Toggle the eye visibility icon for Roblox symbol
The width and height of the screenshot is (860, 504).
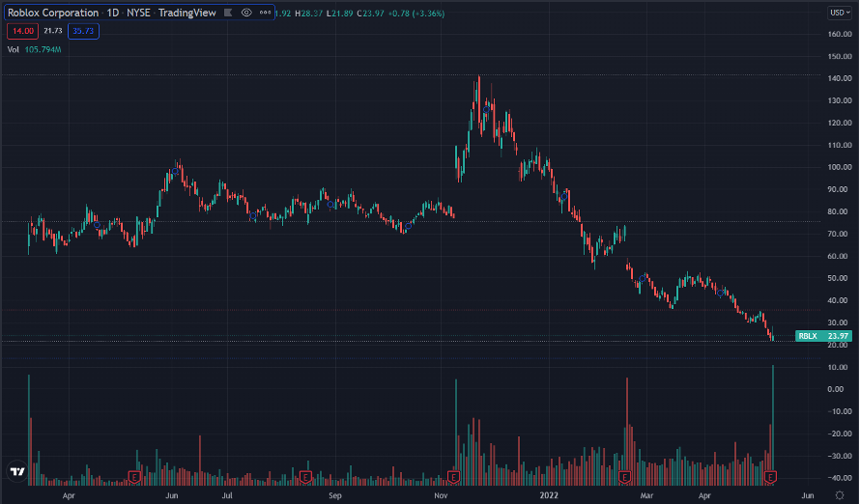[x=246, y=13]
